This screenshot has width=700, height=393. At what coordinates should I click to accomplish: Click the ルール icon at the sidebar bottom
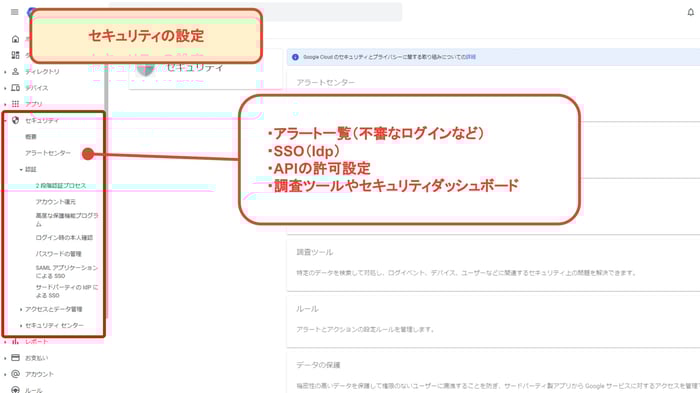[x=15, y=389]
